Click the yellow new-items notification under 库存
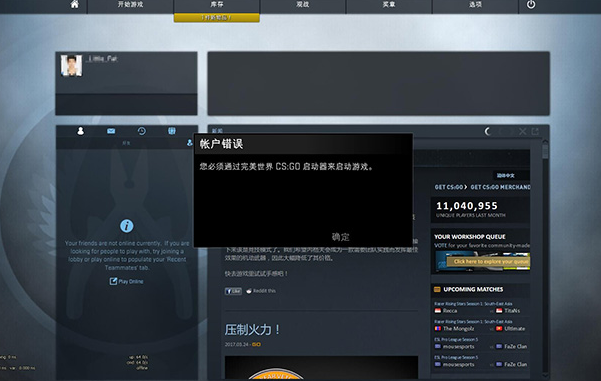 pyautogui.click(x=217, y=18)
